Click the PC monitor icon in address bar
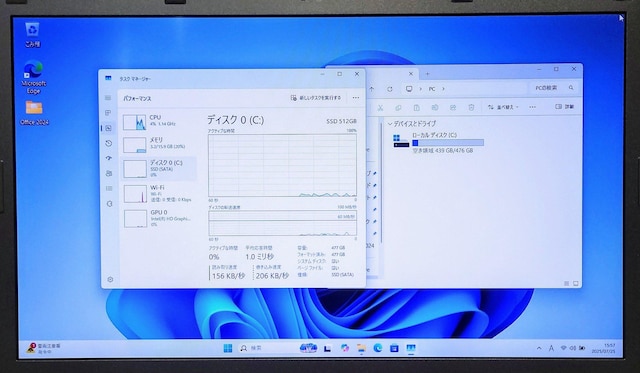Image resolution: width=640 pixels, height=373 pixels. pos(409,89)
